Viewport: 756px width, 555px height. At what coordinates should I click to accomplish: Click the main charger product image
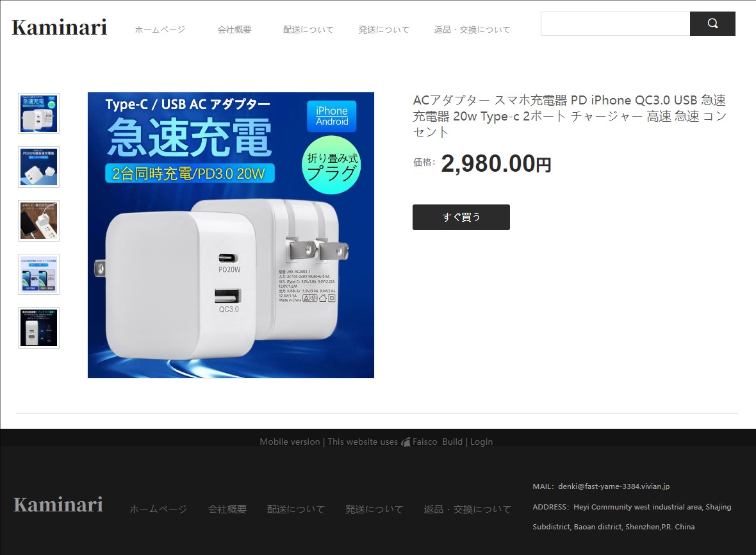click(231, 235)
